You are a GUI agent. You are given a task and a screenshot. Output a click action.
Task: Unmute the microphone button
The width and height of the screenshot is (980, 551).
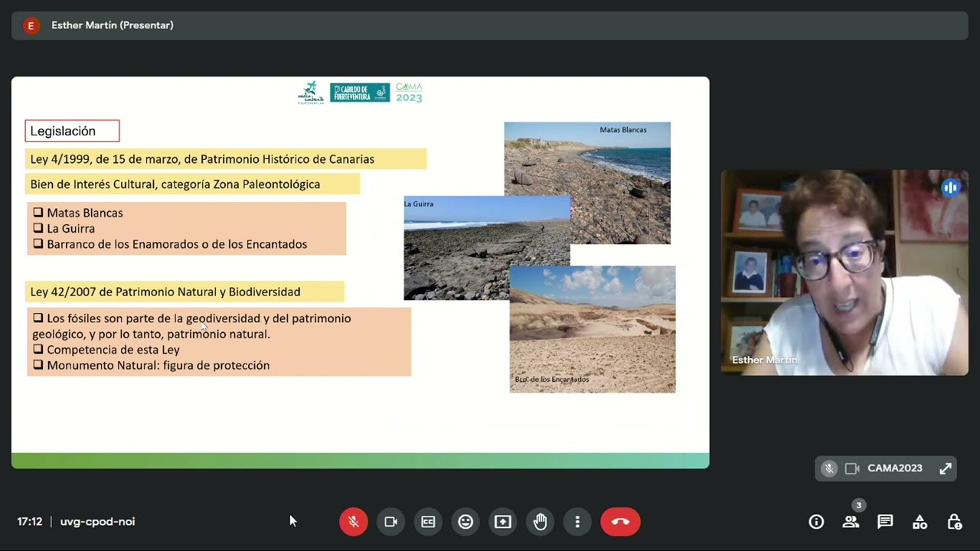click(x=353, y=522)
